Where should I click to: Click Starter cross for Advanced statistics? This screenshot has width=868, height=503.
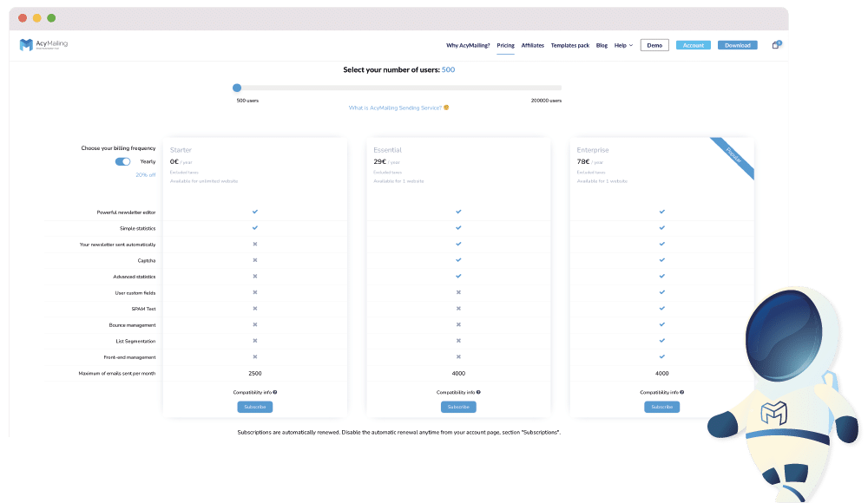coord(255,276)
